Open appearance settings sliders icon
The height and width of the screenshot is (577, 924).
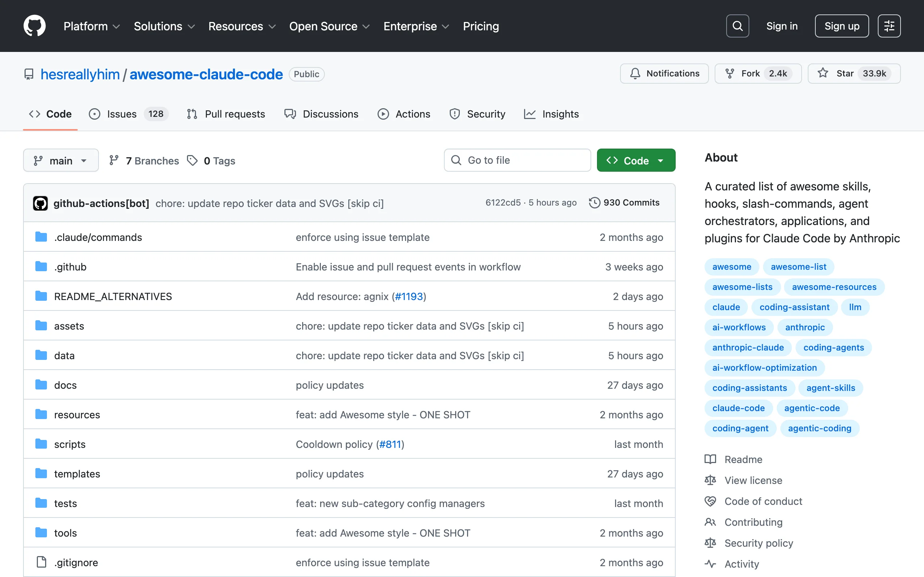click(x=889, y=26)
